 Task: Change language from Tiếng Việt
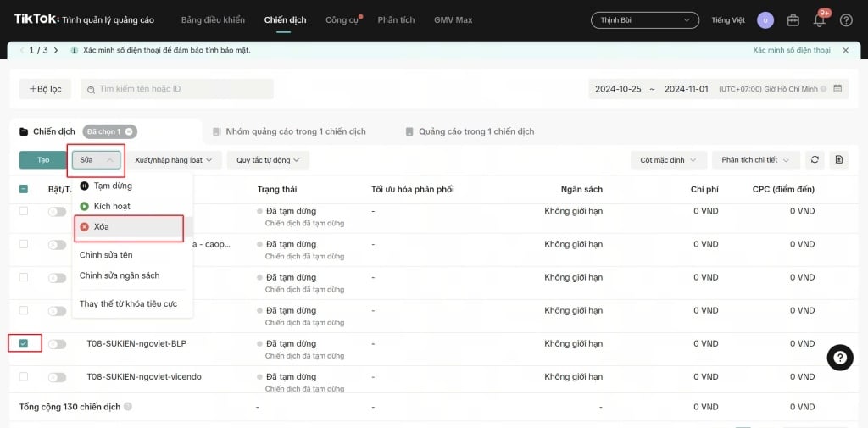coord(728,20)
